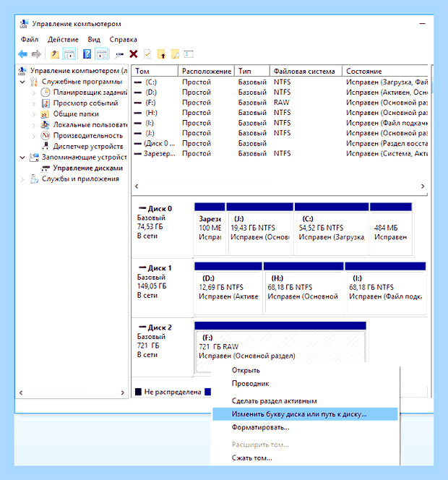Screen dimensions: 448x480
Task: Sort by the Тип column header
Action: (252, 71)
